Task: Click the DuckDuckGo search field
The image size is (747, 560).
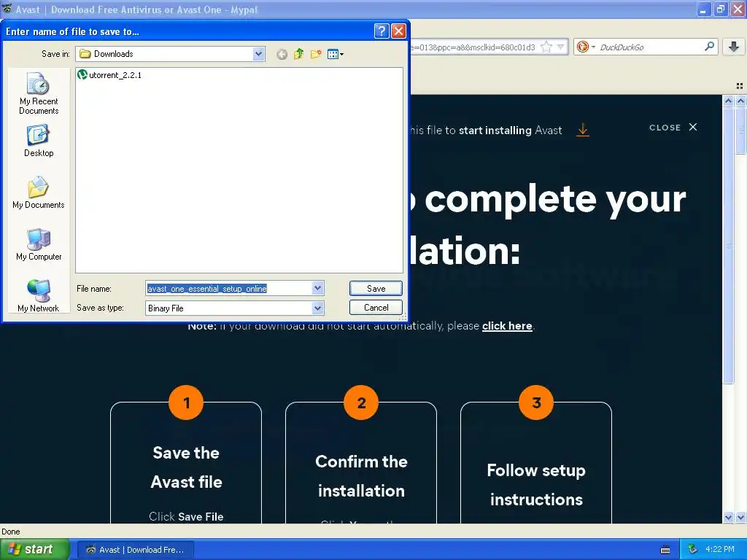Action: [x=650, y=47]
